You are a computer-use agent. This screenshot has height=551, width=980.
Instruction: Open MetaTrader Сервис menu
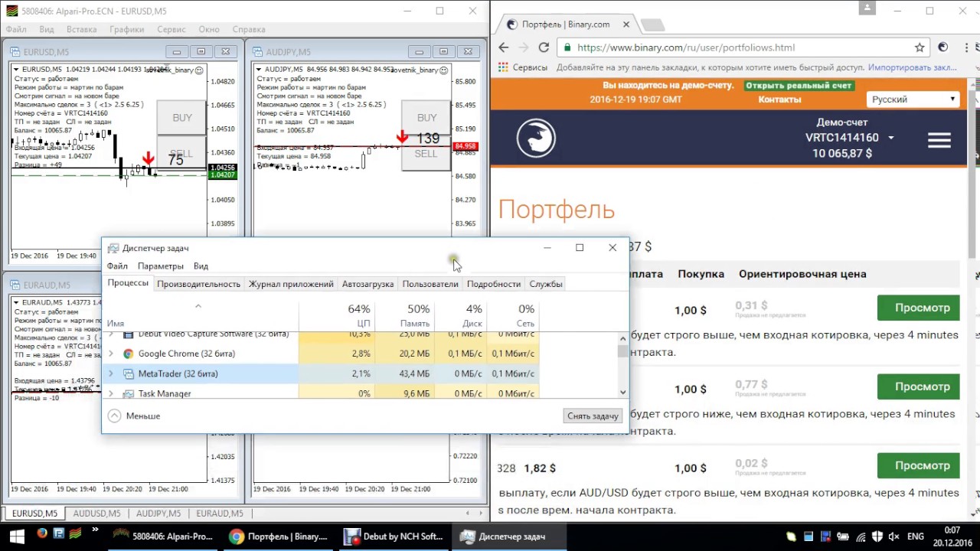tap(171, 29)
